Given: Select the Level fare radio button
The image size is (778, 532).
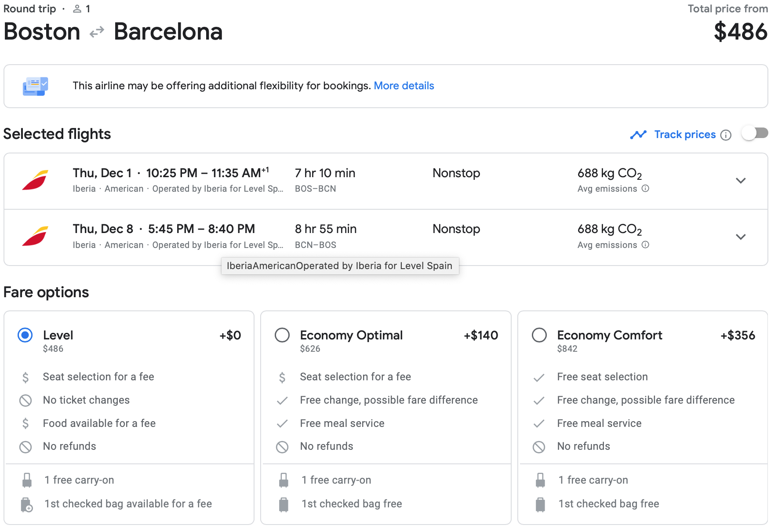Looking at the screenshot, I should point(25,335).
